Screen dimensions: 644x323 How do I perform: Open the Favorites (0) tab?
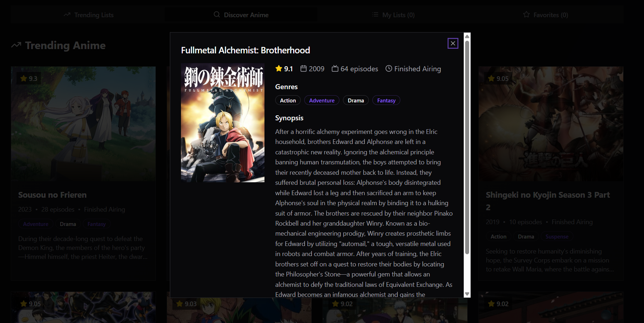546,15
